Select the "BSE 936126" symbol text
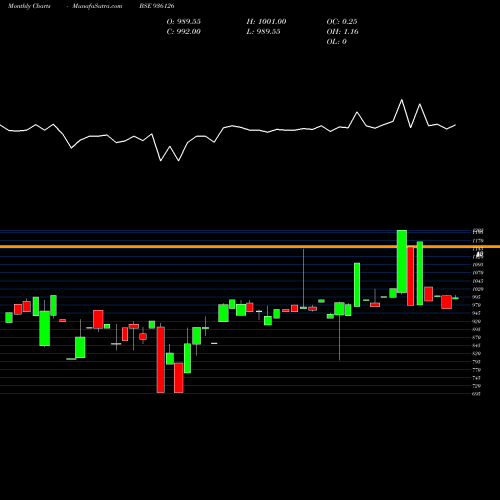Screen dimensions: 500x500 [x=157, y=6]
